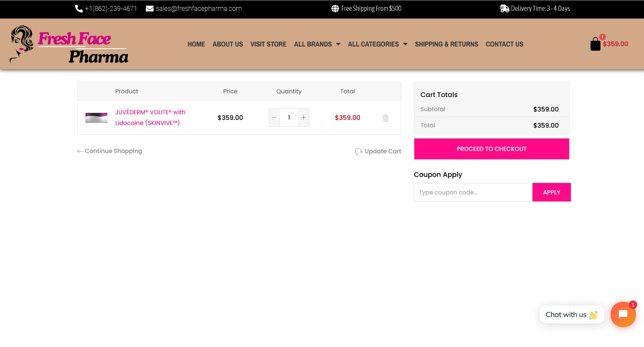Open All Brands menu

313,44
